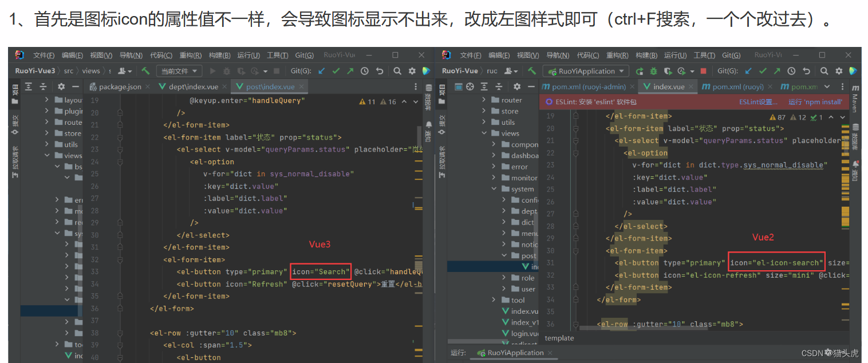Image resolution: width=868 pixels, height=363 pixels.
Task: Toggle the Project tool window in RuoYi-Vue3 sidebar
Action: click(x=15, y=94)
